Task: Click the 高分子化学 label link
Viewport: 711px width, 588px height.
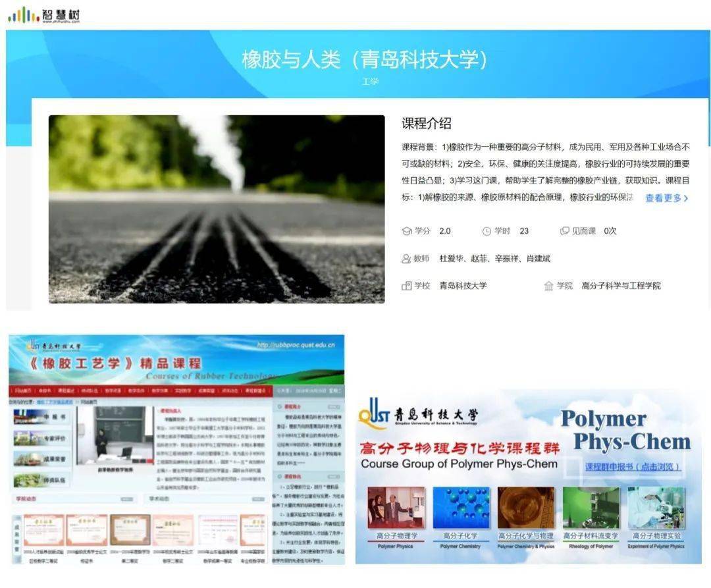Action: click(460, 536)
